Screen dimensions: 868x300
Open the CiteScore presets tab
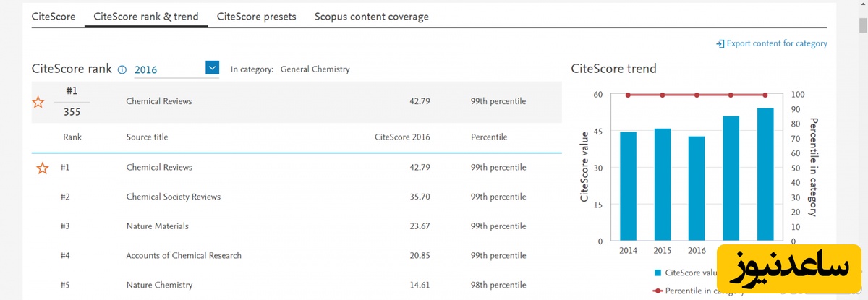[x=256, y=17]
